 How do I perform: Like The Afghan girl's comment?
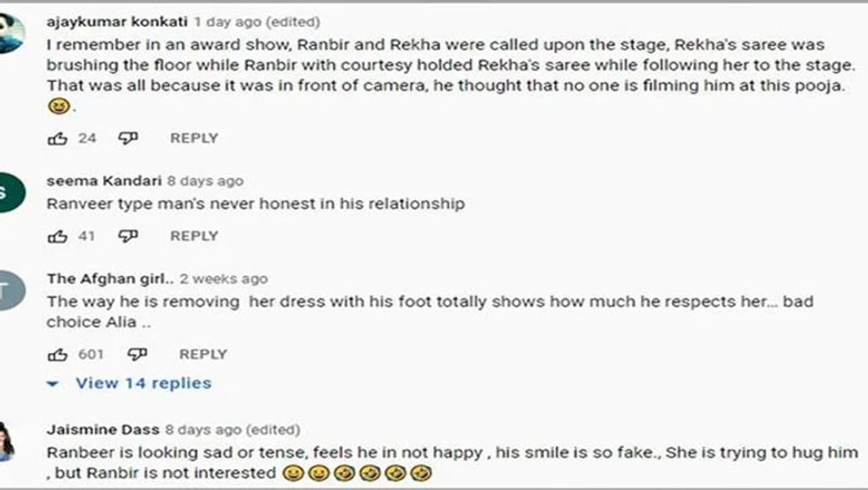[x=57, y=354]
